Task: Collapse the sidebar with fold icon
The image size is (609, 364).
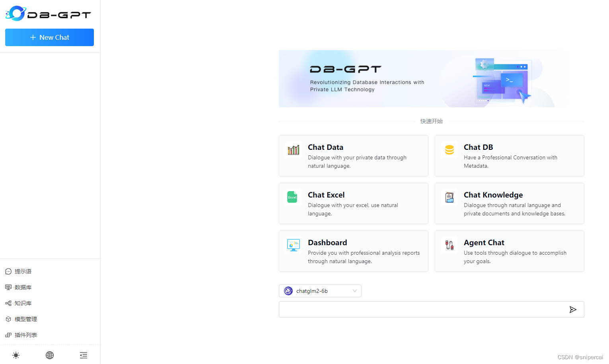Action: point(84,355)
